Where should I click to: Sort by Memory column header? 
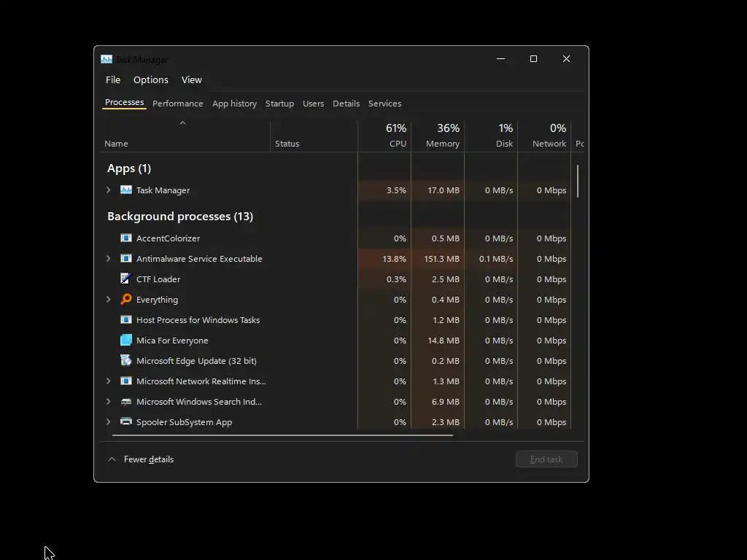point(438,136)
